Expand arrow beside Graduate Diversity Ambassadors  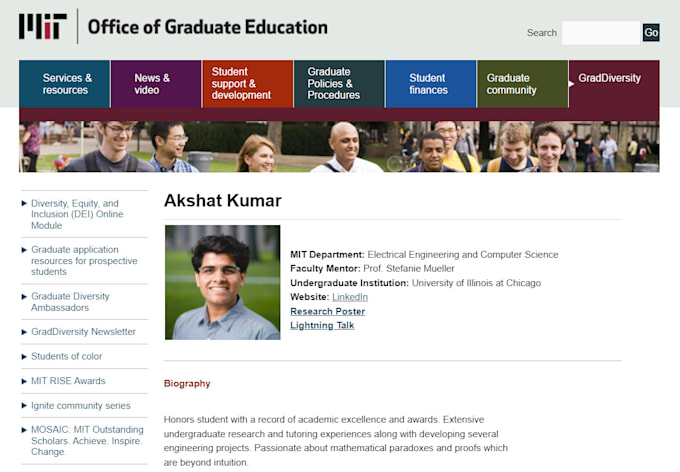[24, 296]
